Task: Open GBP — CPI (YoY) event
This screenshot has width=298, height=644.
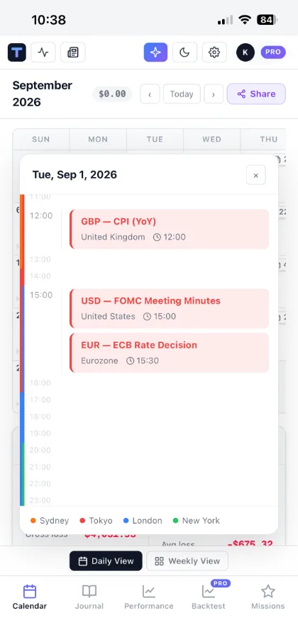Action: (169, 229)
